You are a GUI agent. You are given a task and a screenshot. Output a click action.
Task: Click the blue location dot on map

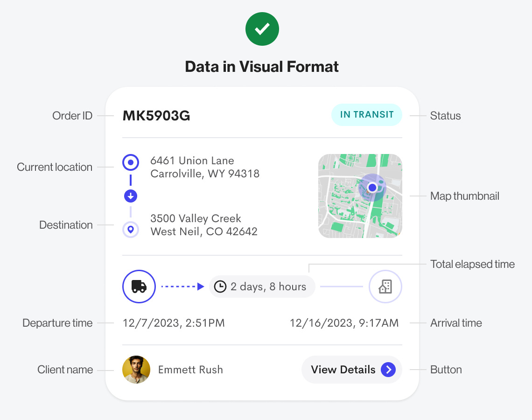(x=372, y=188)
